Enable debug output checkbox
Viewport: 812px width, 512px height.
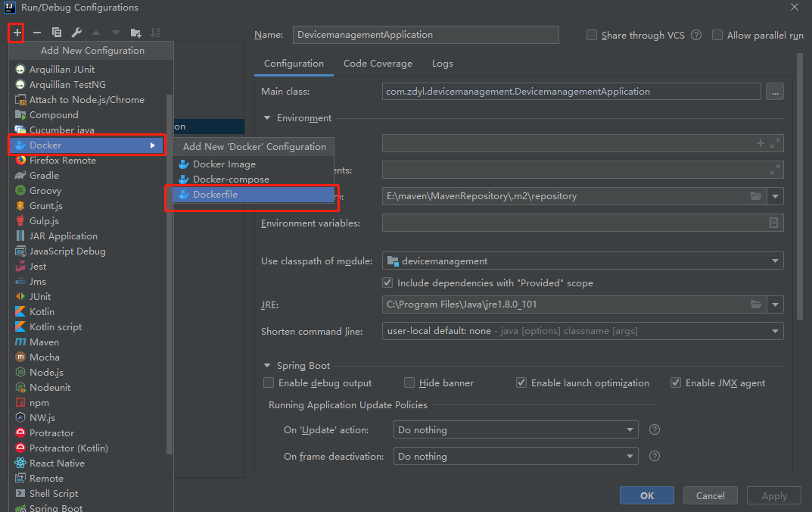pos(269,382)
